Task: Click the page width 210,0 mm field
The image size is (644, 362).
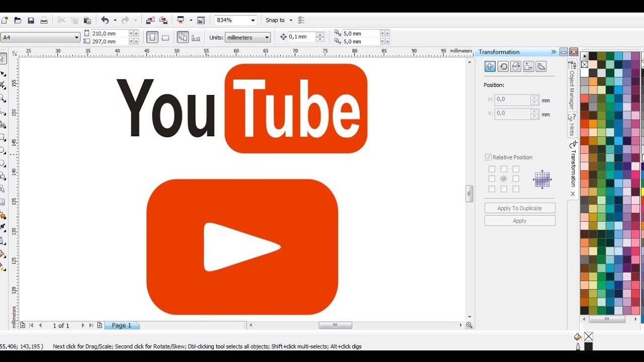Action: pyautogui.click(x=110, y=33)
